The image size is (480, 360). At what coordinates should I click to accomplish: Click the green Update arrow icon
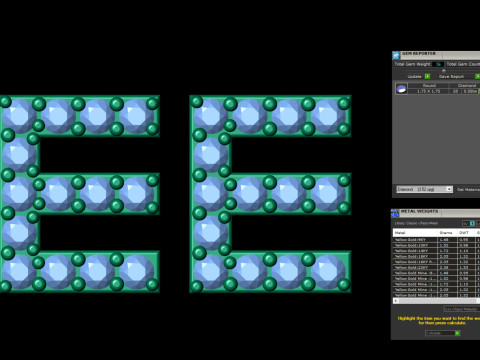coord(427,76)
